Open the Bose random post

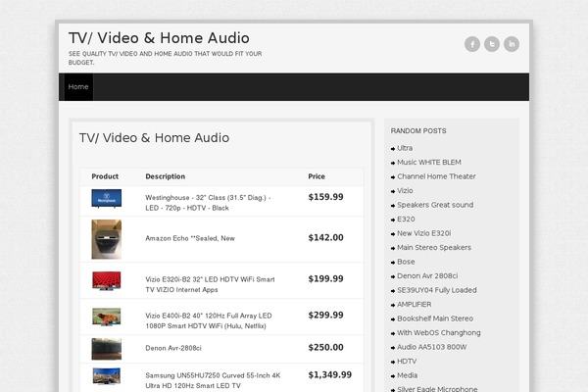tap(406, 262)
